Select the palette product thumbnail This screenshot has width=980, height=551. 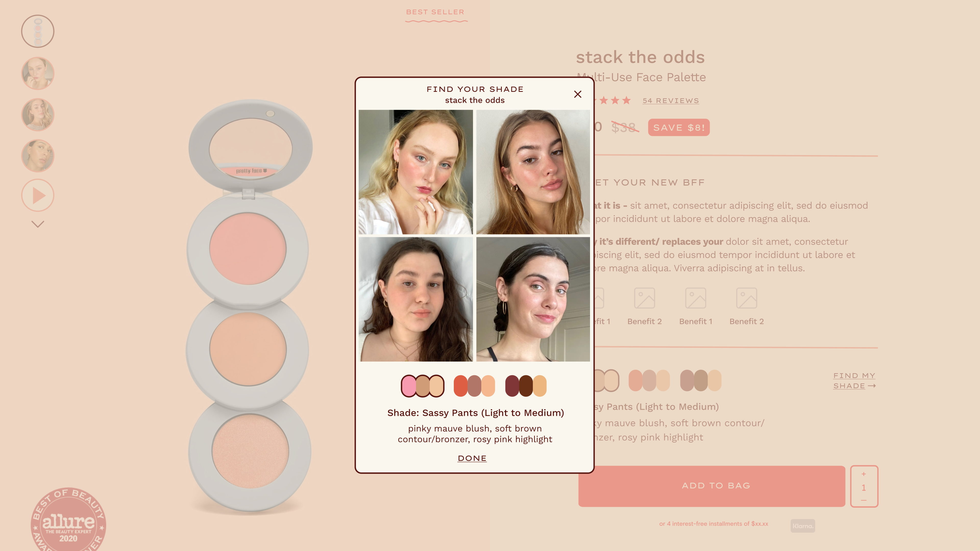tap(38, 31)
